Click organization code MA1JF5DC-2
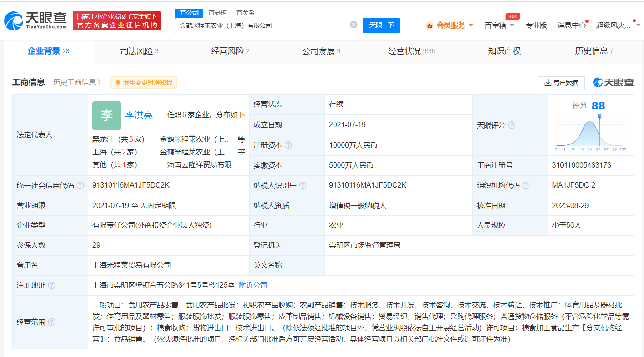 click(574, 185)
